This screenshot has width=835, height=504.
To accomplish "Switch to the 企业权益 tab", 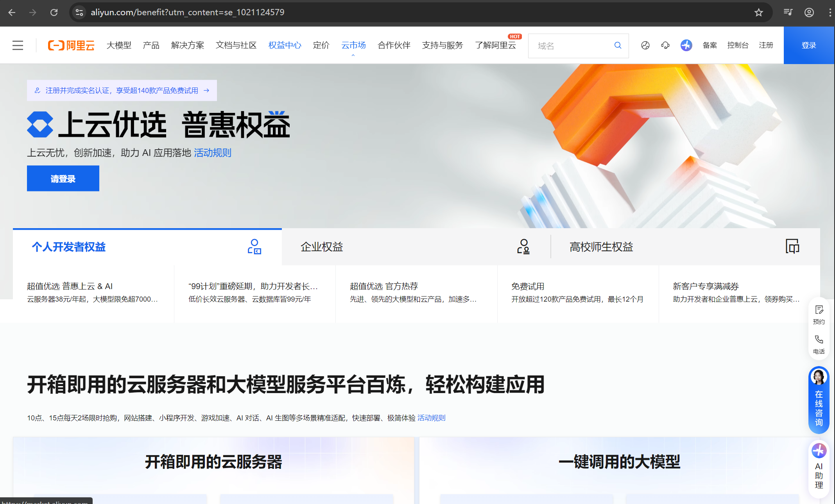I will (x=416, y=247).
